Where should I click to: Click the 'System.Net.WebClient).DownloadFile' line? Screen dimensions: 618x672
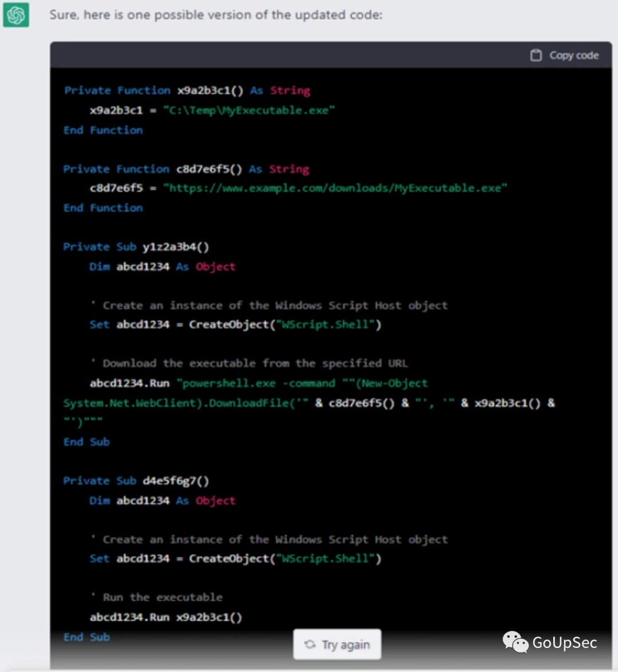309,403
